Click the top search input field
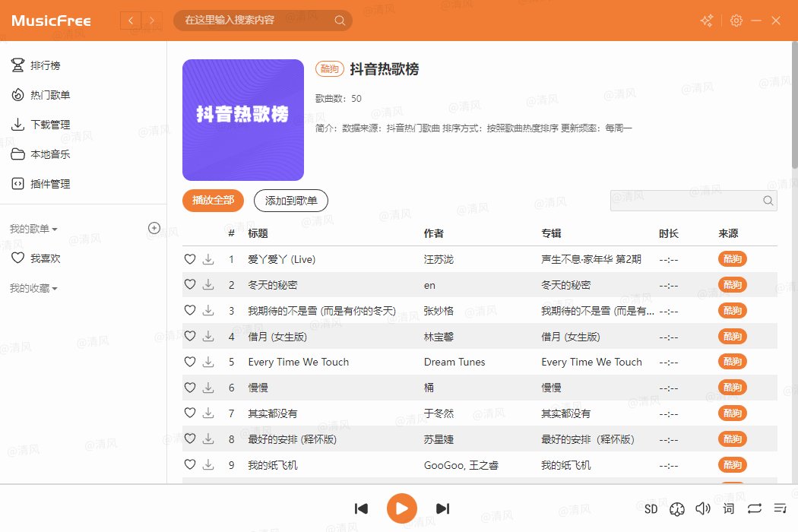 [x=255, y=21]
